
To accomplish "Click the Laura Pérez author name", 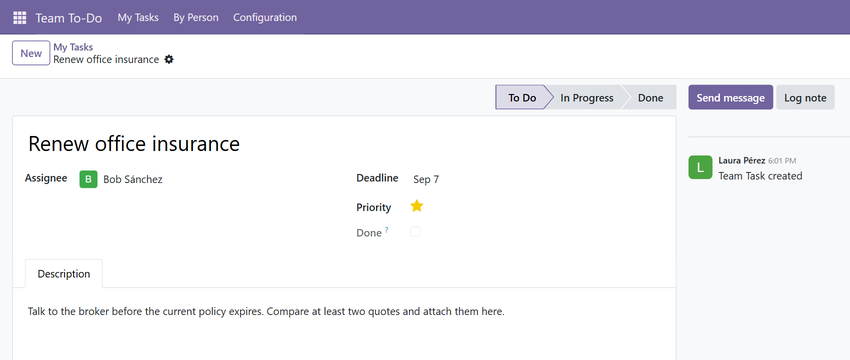I will tap(742, 160).
